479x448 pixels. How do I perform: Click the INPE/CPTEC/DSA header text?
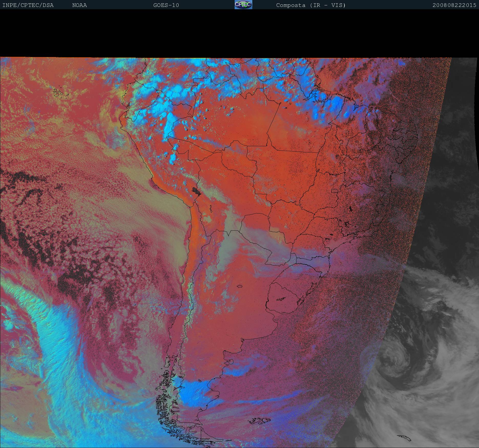28,5
